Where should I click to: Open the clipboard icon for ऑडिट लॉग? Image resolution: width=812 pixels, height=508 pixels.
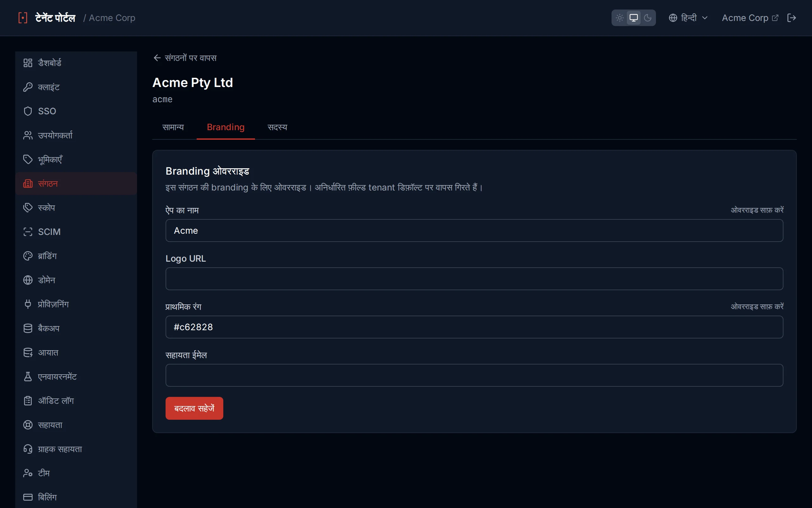point(28,401)
